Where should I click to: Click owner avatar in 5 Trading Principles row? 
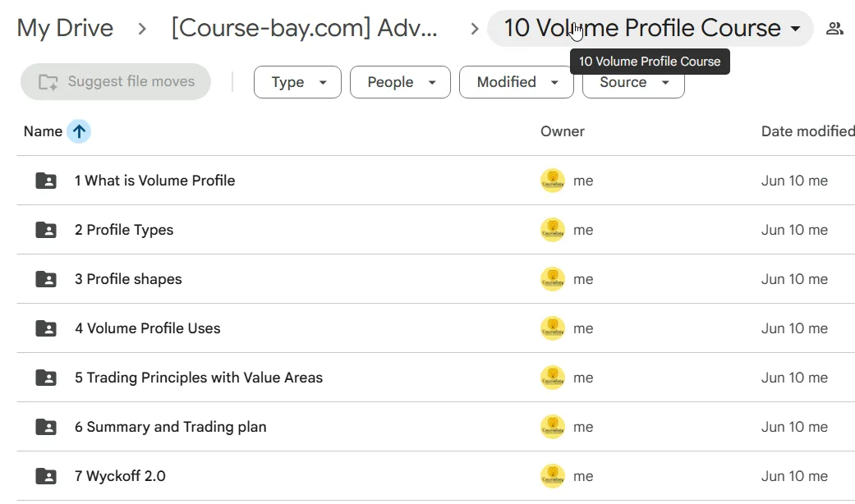tap(553, 378)
